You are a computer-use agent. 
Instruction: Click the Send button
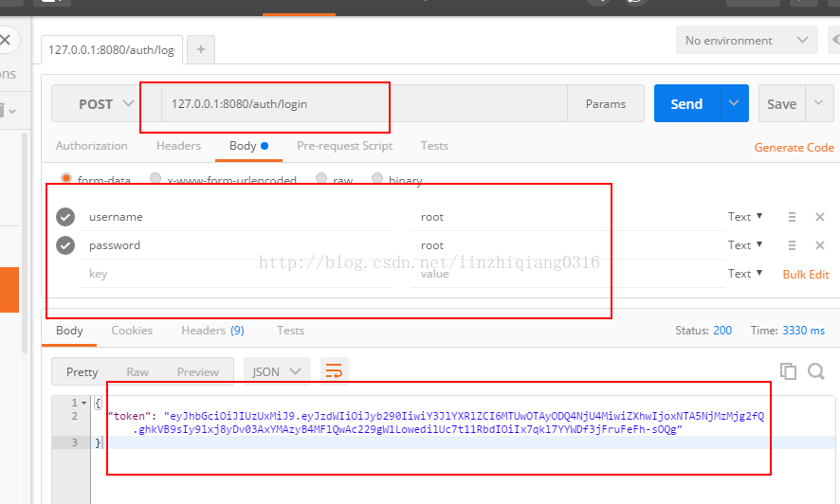pyautogui.click(x=686, y=103)
